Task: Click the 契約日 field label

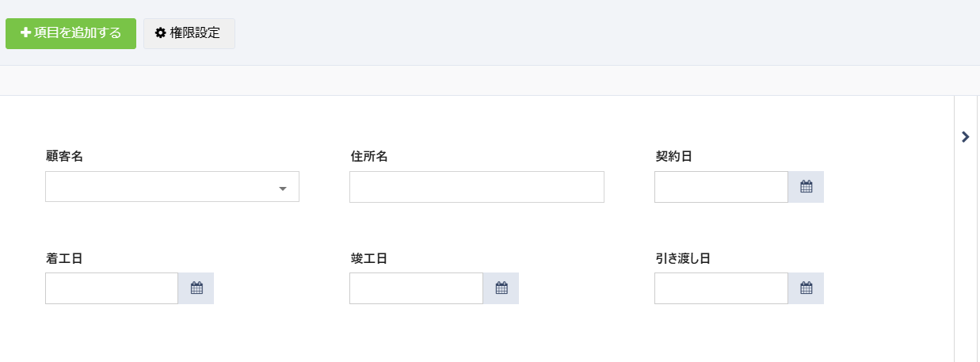Action: tap(673, 156)
